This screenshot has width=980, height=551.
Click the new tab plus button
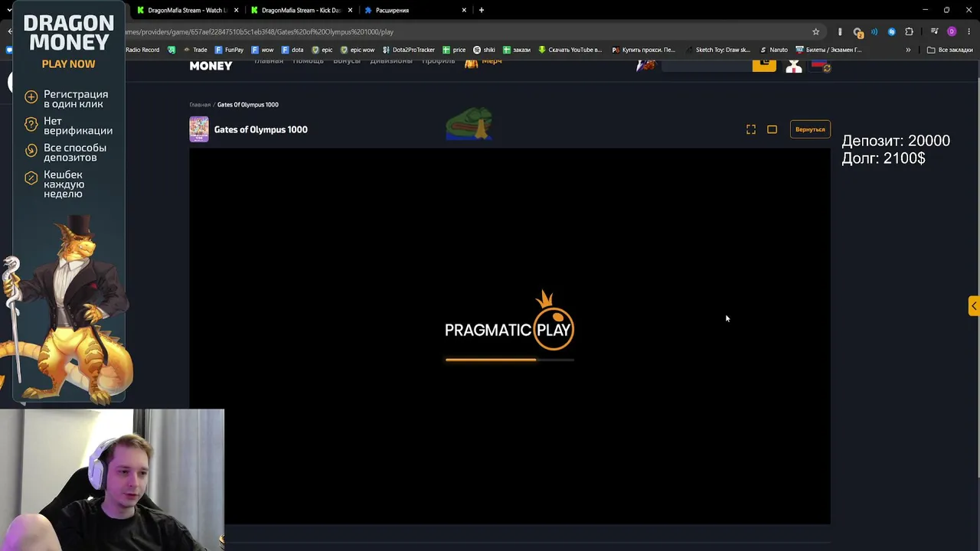pyautogui.click(x=481, y=10)
